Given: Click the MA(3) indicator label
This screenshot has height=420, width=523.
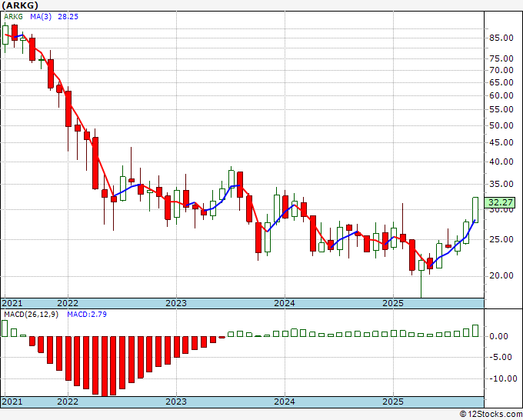Looking at the screenshot, I should (41, 17).
